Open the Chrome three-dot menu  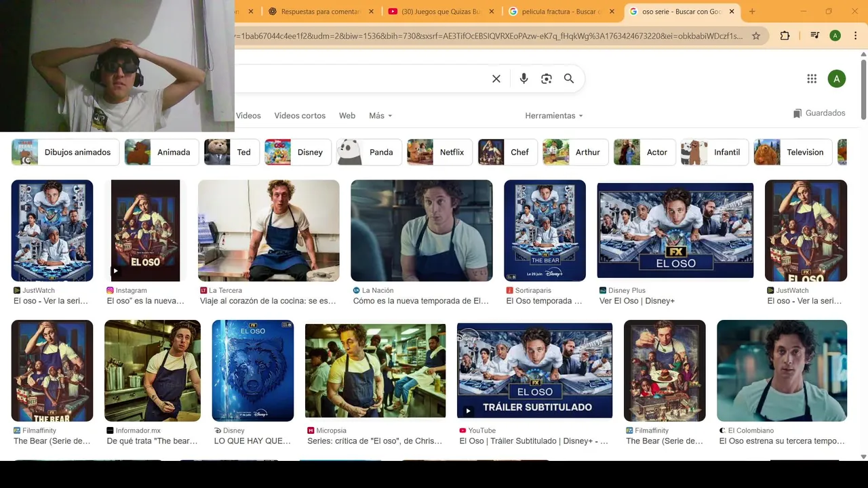(x=856, y=36)
